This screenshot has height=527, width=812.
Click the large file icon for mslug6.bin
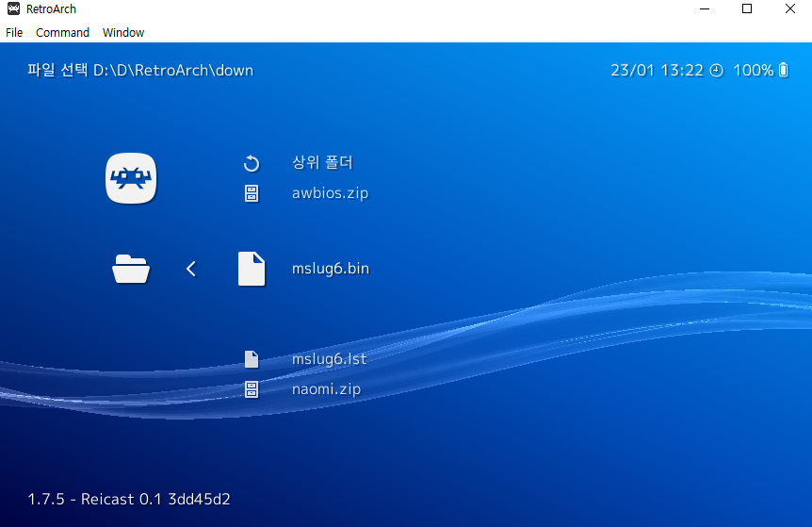[252, 269]
